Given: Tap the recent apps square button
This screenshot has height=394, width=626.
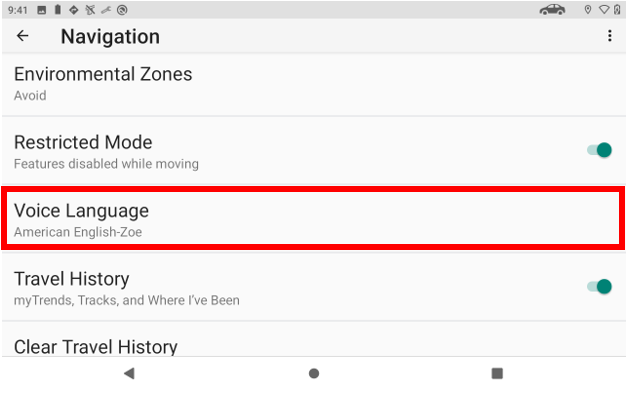Looking at the screenshot, I should point(497,374).
